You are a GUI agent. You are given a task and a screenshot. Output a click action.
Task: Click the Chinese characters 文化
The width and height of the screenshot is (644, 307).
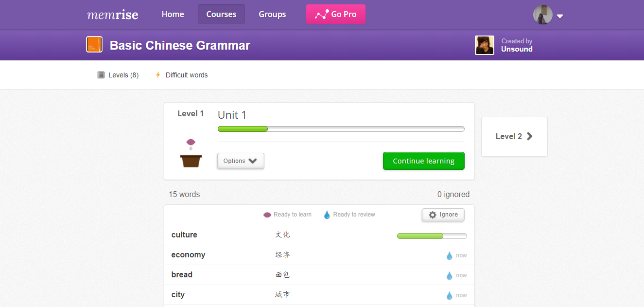click(282, 235)
